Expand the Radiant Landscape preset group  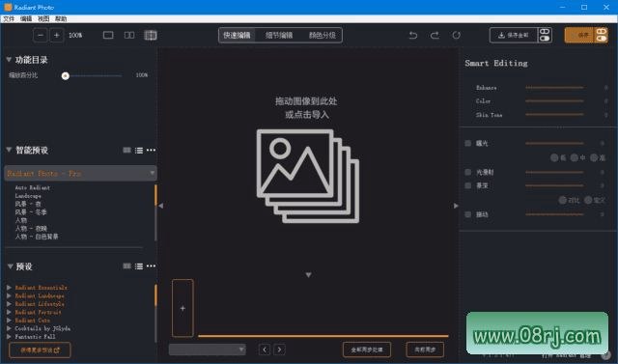click(9, 295)
